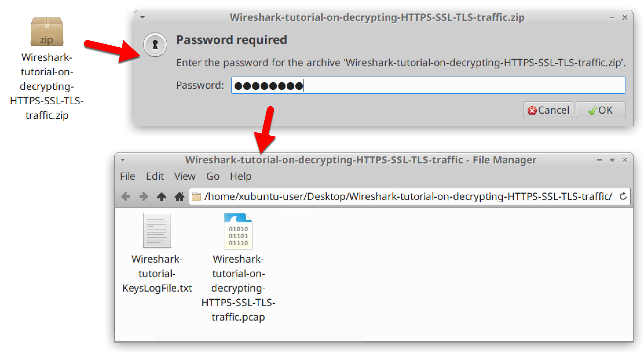The image size is (644, 353).
Task: Click the forward navigation arrow
Action: [144, 196]
